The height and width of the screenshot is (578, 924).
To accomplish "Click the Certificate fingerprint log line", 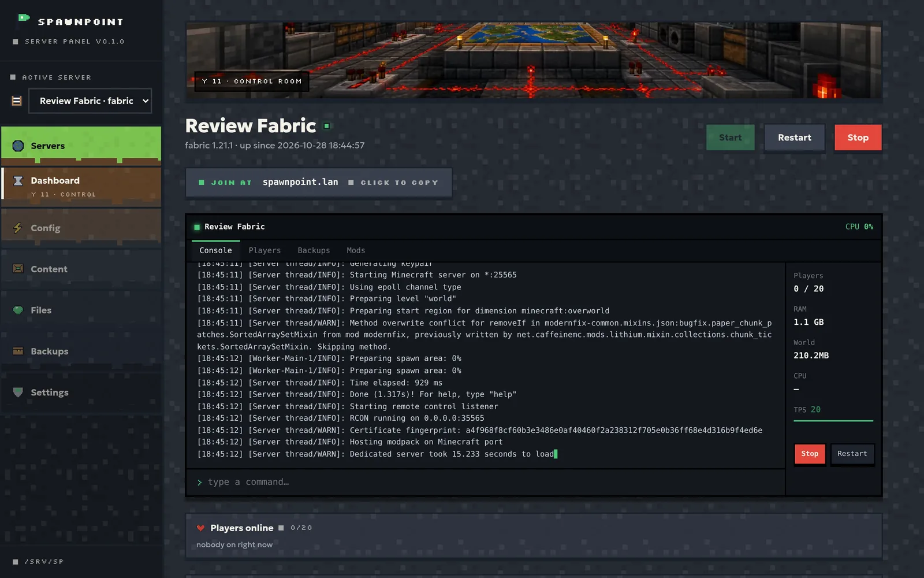I will click(480, 430).
